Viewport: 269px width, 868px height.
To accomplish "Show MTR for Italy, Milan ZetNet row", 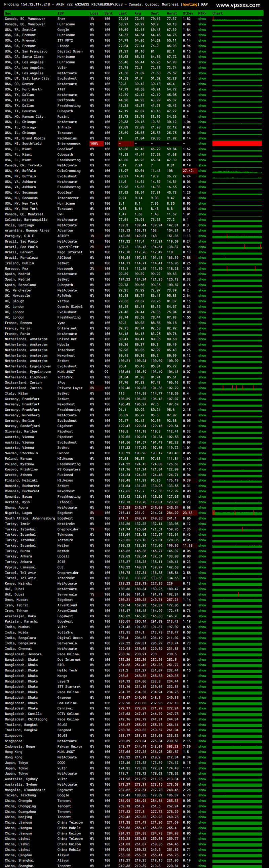I will pos(202,393).
